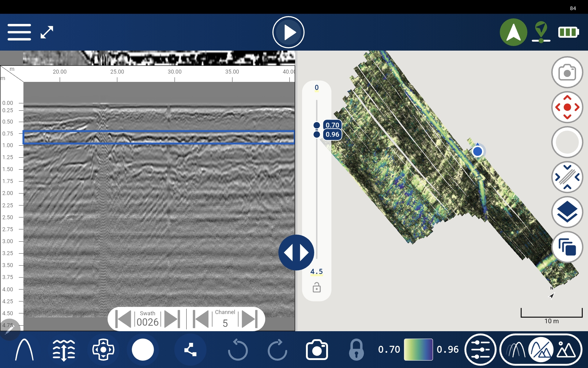Open the depth/gain adjustment tool
Screen dimensions: 588x368
(64, 350)
